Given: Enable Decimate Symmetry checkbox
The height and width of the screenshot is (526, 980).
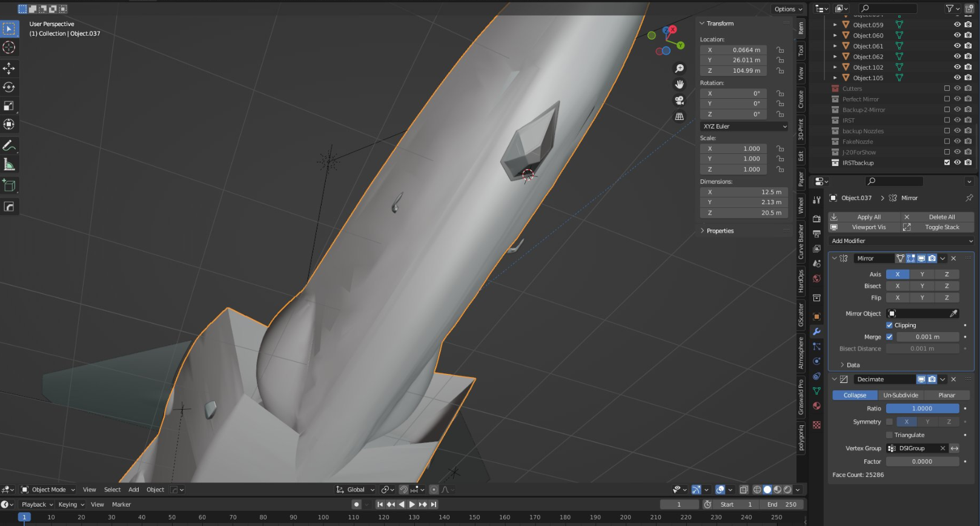Looking at the screenshot, I should 889,422.
